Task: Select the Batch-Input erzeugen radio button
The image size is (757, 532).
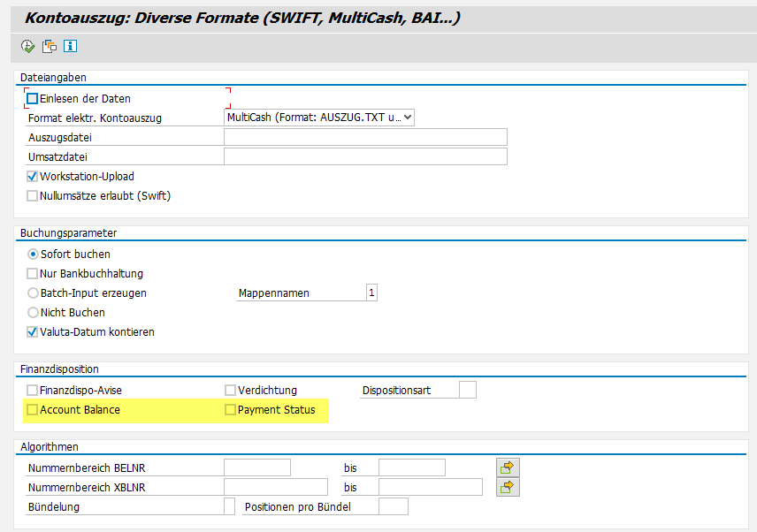Action: click(x=33, y=293)
